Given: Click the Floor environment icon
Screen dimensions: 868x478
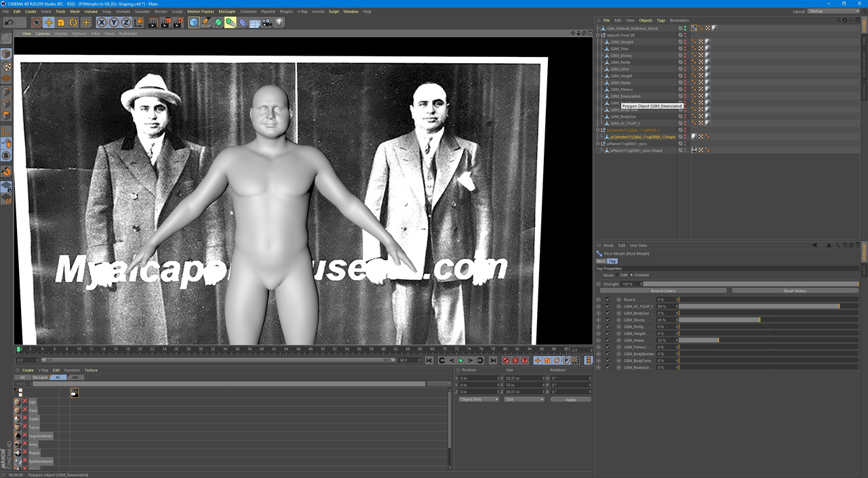Looking at the screenshot, I should pyautogui.click(x=255, y=22).
